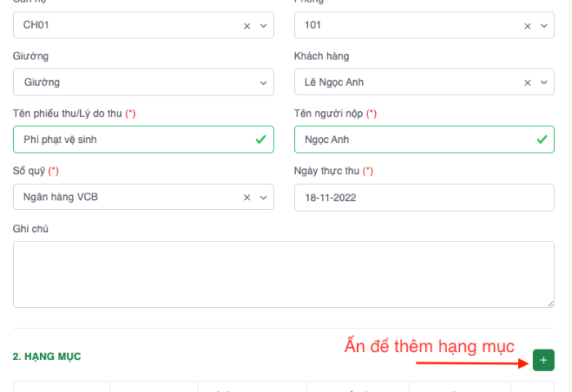Remove the Lê Ngọc Anh customer selection
Image resolution: width=572 pixels, height=392 pixels.
point(528,82)
